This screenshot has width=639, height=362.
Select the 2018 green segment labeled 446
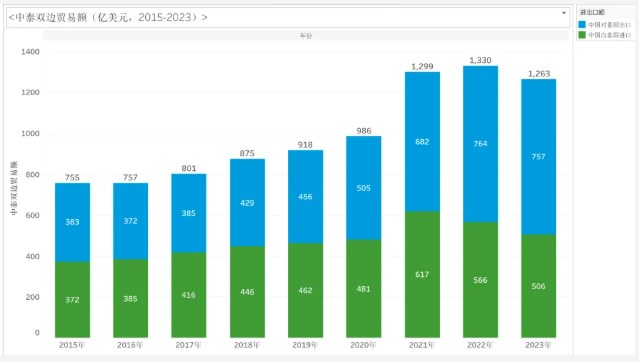pos(247,292)
